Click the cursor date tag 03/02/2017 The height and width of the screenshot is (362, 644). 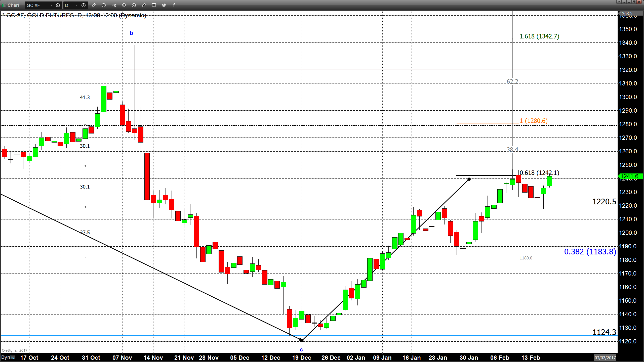tap(605, 357)
